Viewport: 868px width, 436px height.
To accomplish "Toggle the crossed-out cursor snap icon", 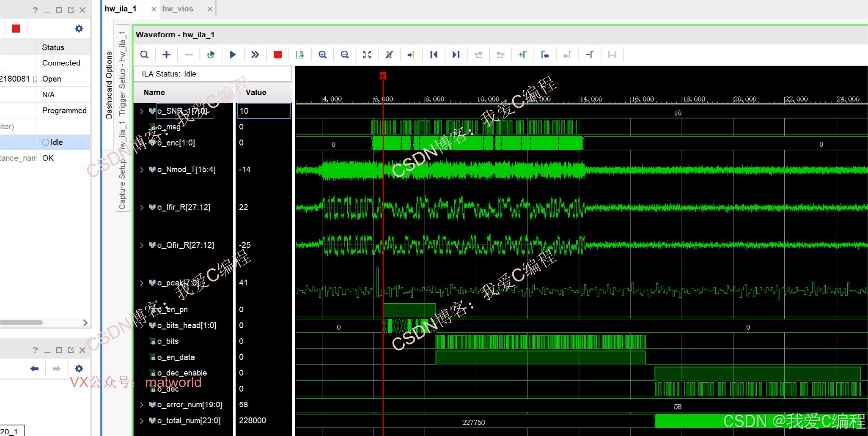I will 389,55.
